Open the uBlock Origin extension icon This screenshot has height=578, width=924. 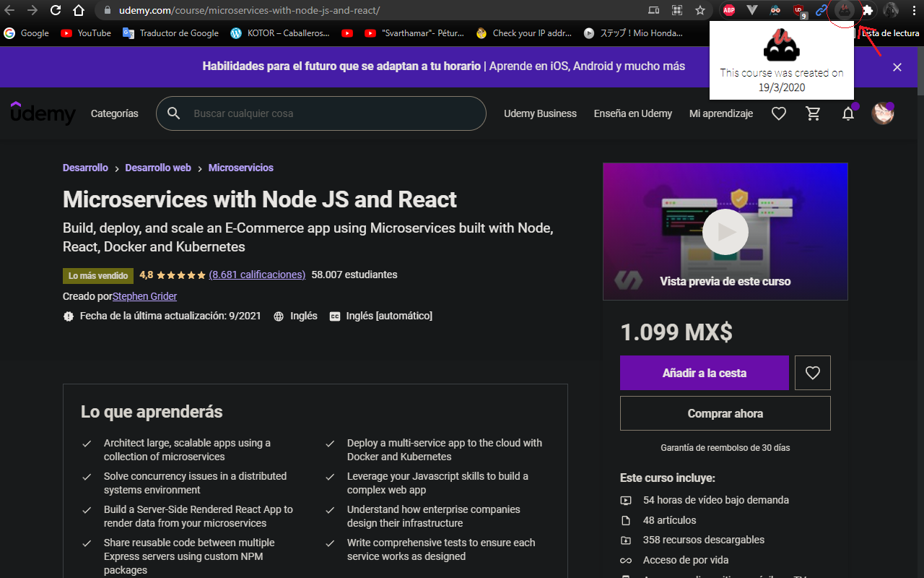798,10
